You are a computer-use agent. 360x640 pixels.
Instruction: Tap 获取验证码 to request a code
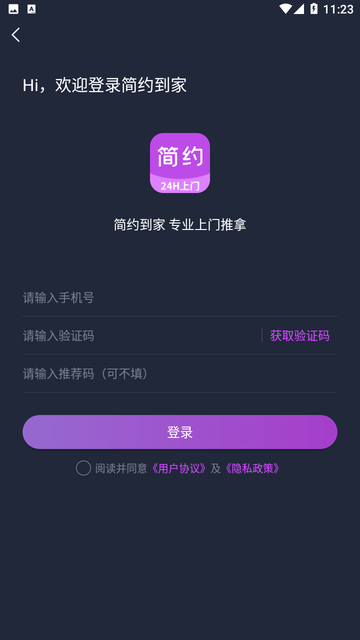300,336
